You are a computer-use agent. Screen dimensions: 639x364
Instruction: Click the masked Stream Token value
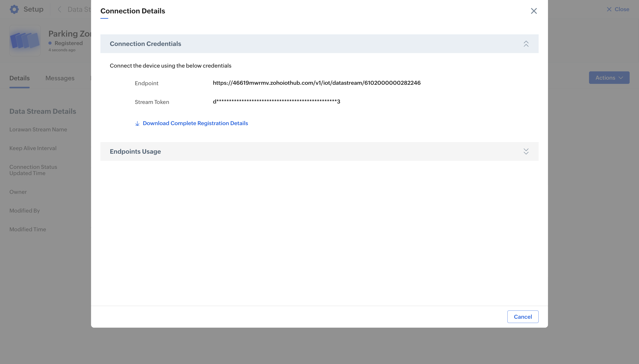276,101
